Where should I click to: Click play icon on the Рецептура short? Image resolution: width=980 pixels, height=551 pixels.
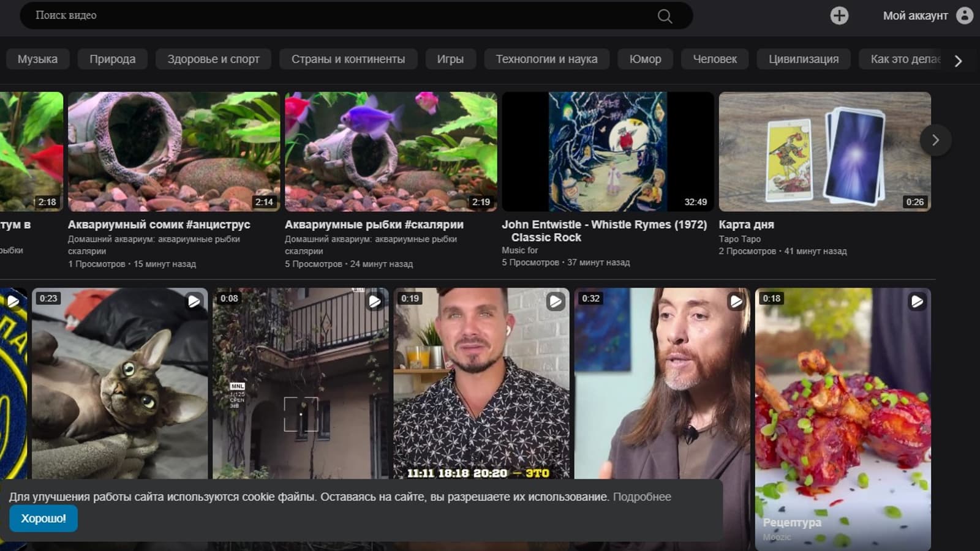[x=917, y=301]
